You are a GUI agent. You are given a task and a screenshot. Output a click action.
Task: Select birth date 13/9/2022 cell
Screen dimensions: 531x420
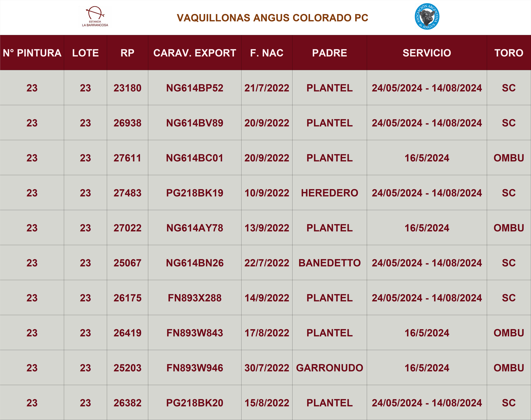pyautogui.click(x=267, y=228)
